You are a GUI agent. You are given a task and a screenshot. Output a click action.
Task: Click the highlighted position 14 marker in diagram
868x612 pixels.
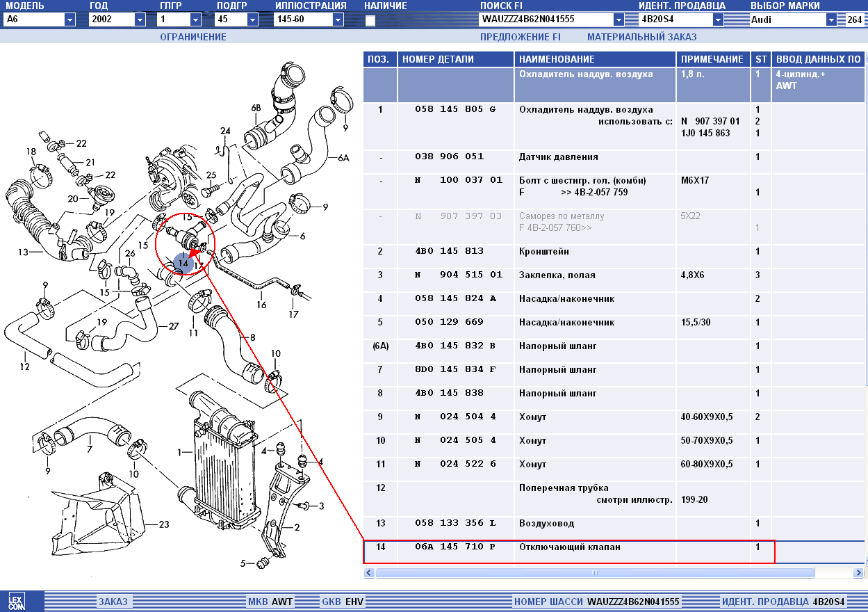183,264
